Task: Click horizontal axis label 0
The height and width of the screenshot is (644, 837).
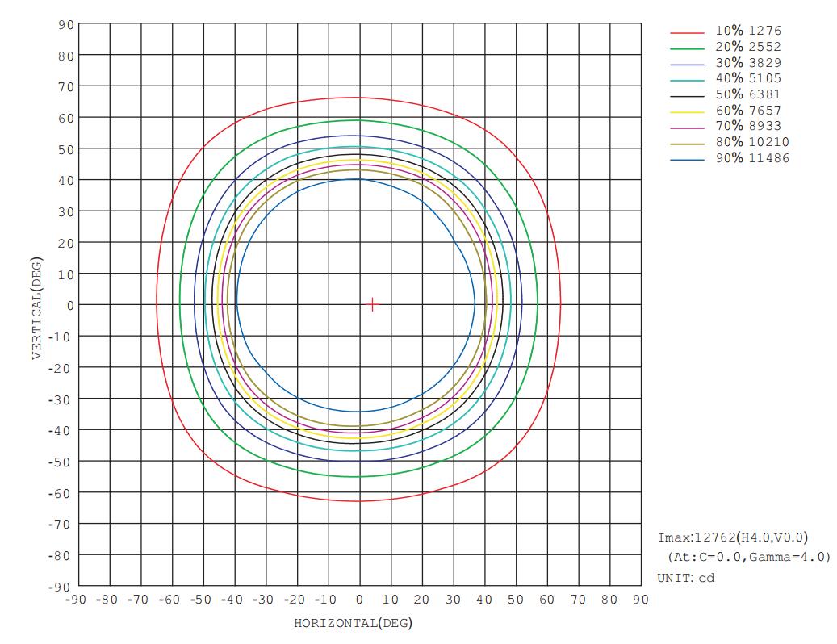Action: point(359,600)
